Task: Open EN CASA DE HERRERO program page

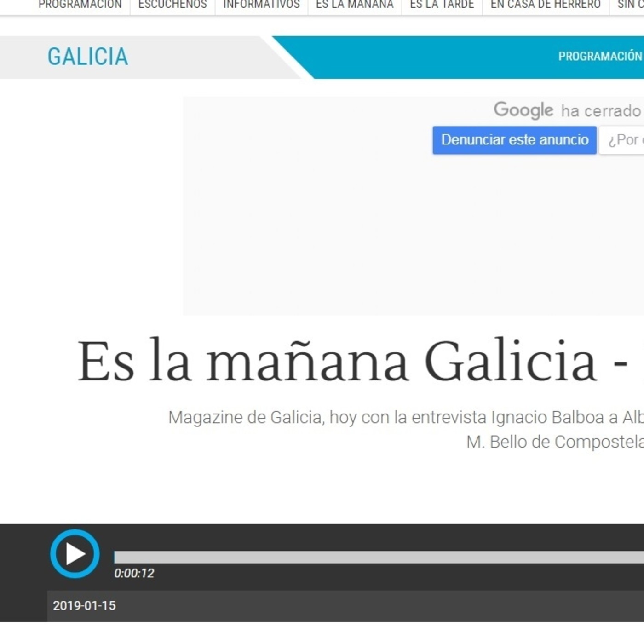Action: tap(546, 5)
